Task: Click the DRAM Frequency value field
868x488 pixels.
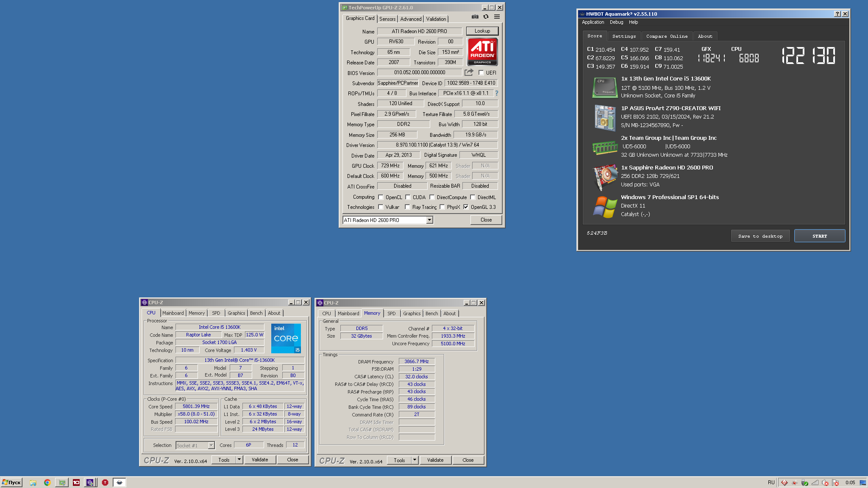Action: point(417,362)
